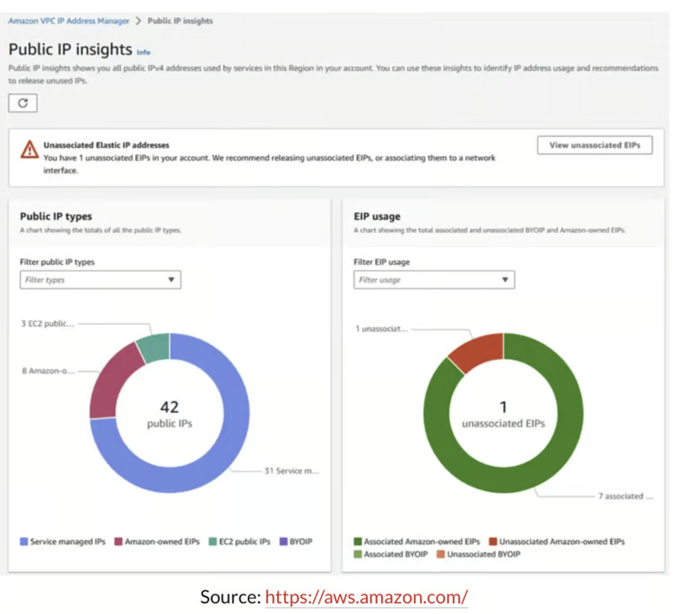Click the EC2 public IPs legend swatch
700x614 pixels.
(x=213, y=541)
